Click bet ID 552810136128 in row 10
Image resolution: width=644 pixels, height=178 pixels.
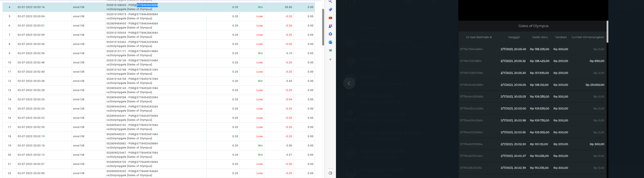116,61
